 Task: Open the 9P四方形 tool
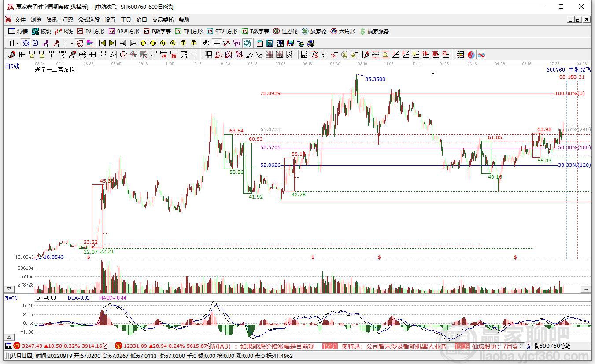124,31
